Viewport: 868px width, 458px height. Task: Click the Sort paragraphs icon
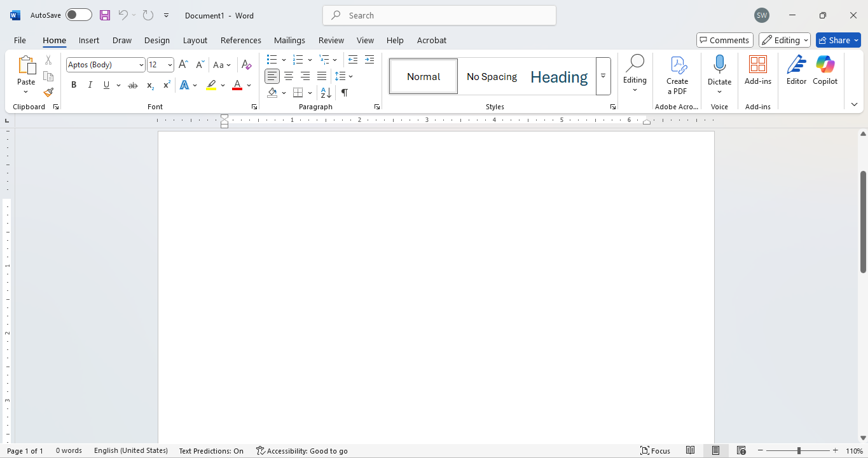point(326,93)
